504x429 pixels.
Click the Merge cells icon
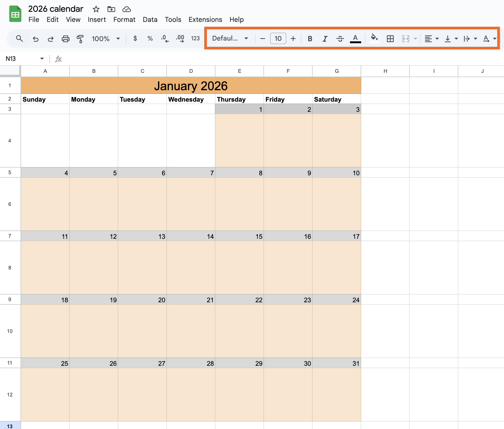pyautogui.click(x=405, y=39)
